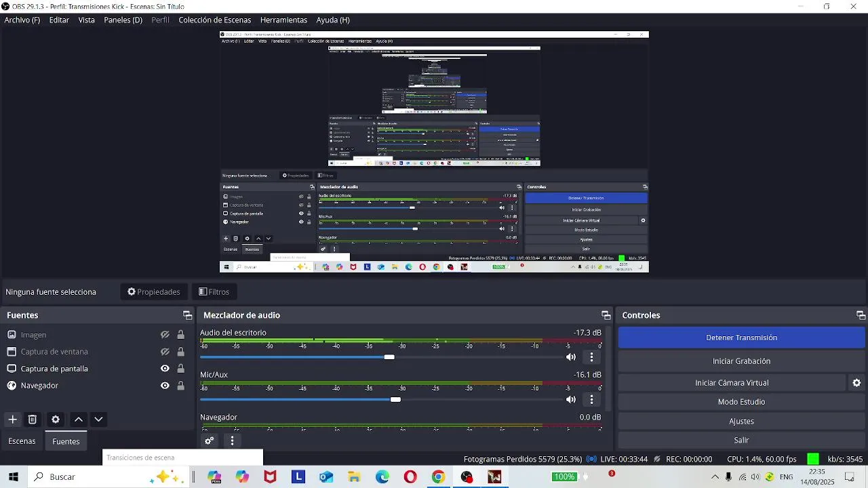Open Windows Start menu
868x488 pixels.
13,477
